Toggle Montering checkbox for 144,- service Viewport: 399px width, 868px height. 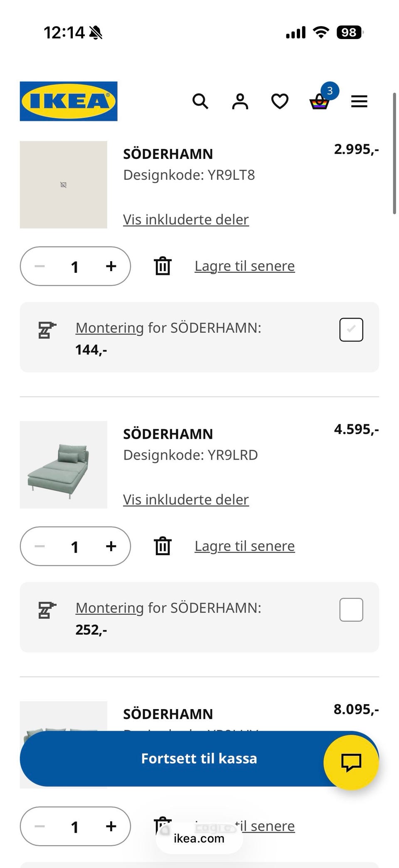click(x=351, y=330)
